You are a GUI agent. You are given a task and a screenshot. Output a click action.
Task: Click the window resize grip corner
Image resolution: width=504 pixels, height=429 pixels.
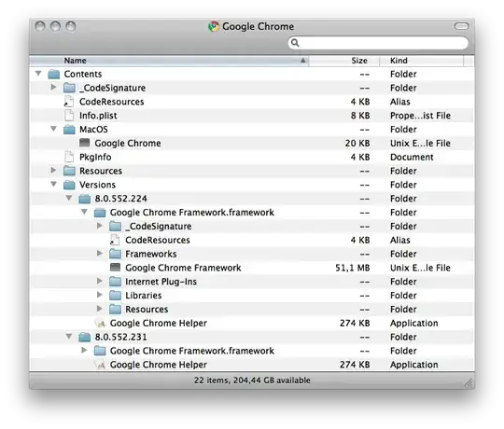pos(469,383)
